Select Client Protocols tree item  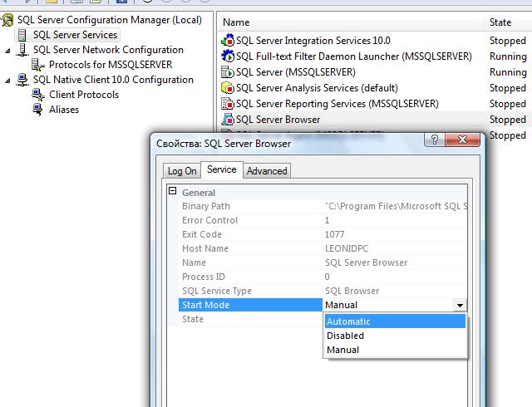tap(84, 95)
